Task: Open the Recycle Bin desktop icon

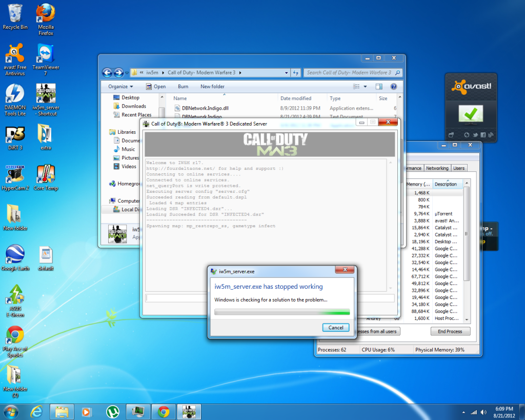Action: click(15, 17)
